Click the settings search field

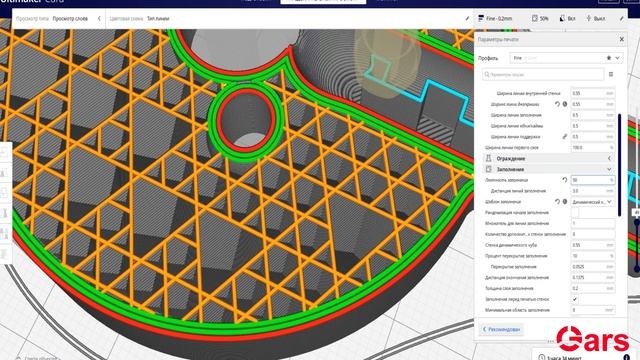pos(543,74)
